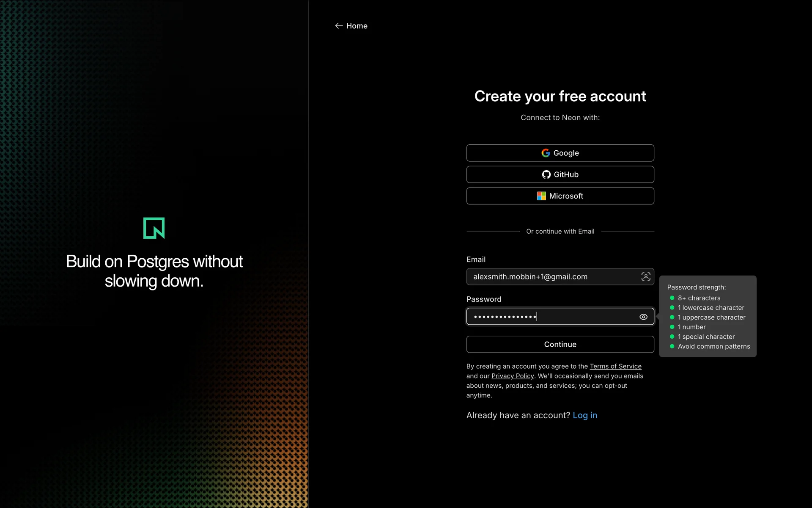The width and height of the screenshot is (812, 508).
Task: Focus the Email input field
Action: pyautogui.click(x=560, y=276)
